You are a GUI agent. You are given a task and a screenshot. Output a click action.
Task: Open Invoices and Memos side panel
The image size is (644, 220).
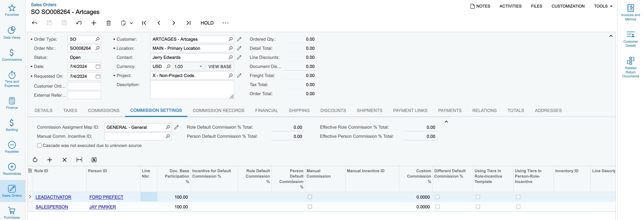click(630, 12)
